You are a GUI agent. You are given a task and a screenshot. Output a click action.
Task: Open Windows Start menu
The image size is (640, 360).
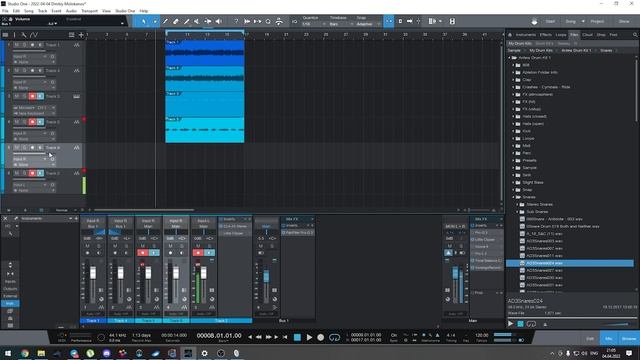pos(8,353)
